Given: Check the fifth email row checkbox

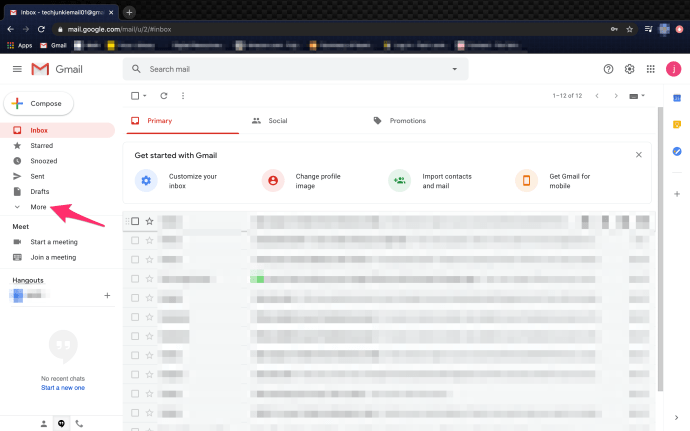Looking at the screenshot, I should pyautogui.click(x=135, y=298).
